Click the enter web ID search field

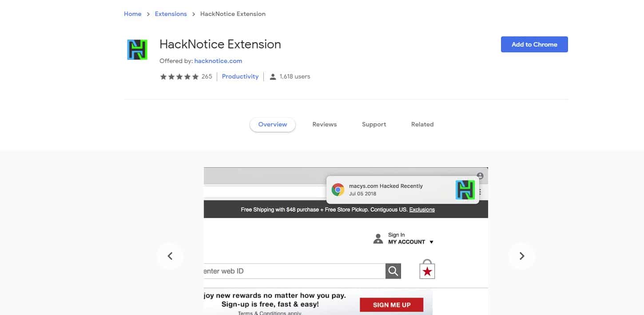coord(293,271)
